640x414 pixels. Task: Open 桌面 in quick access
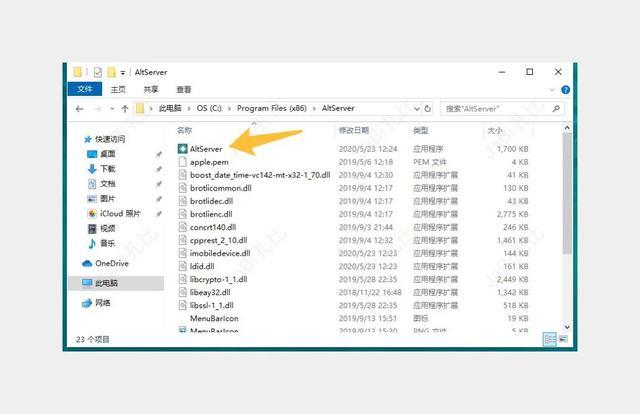pyautogui.click(x=102, y=154)
